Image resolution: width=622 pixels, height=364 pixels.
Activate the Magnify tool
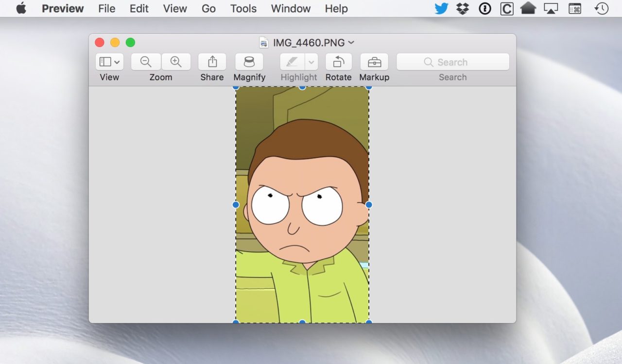pyautogui.click(x=249, y=62)
